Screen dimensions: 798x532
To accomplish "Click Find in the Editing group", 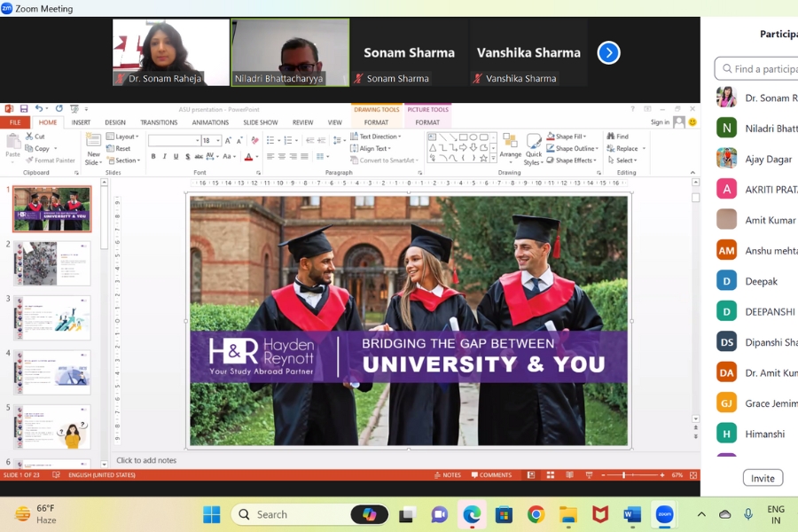I will tap(618, 137).
